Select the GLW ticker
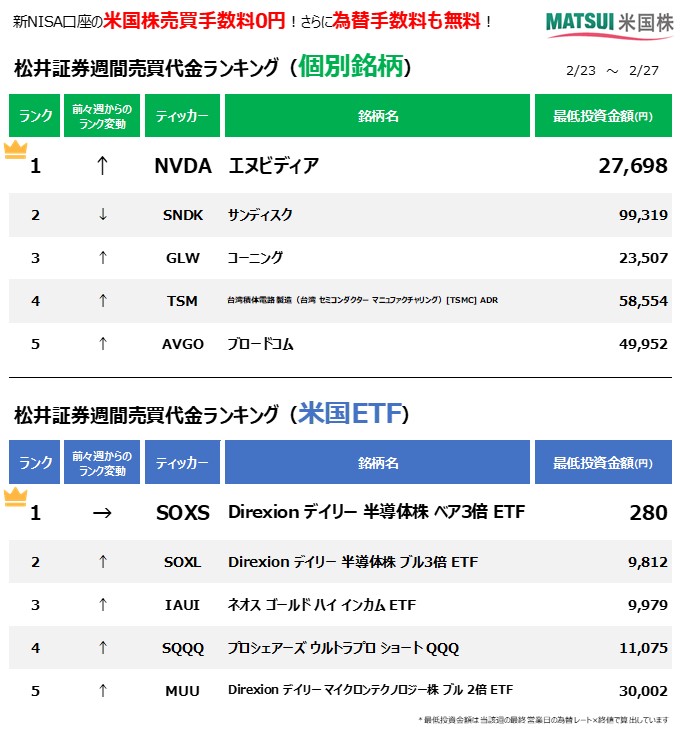Screen dimensions: 681x734 pos(183,258)
